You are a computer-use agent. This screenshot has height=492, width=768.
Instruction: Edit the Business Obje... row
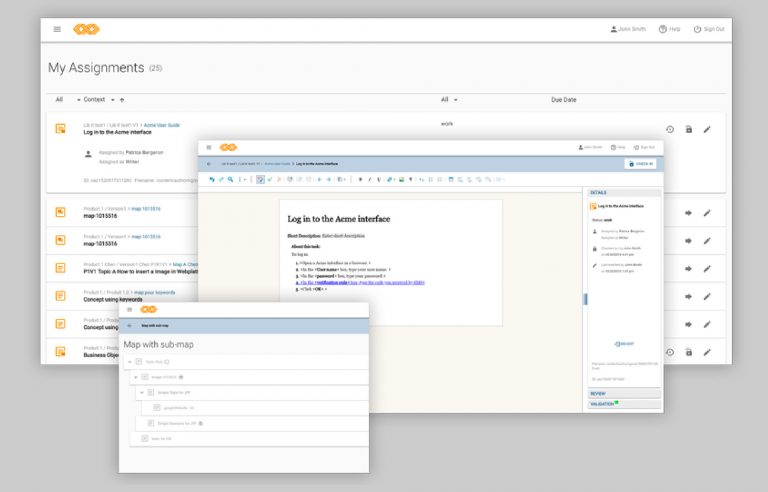(707, 352)
